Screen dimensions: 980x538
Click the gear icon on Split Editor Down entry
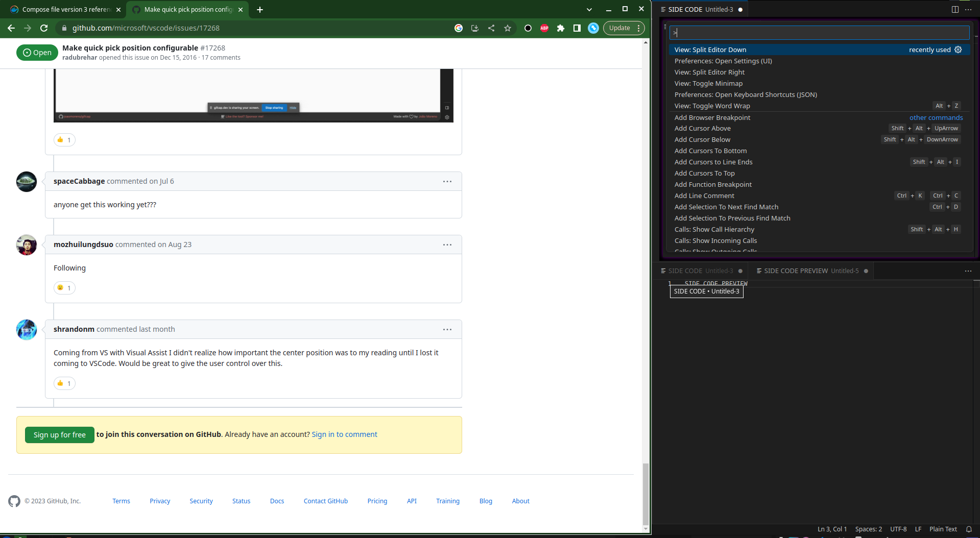pos(958,50)
